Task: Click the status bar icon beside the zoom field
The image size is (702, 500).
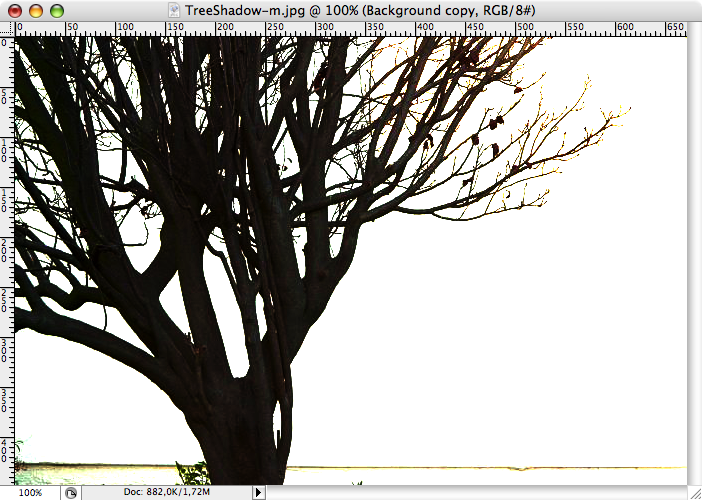Action: (71, 492)
